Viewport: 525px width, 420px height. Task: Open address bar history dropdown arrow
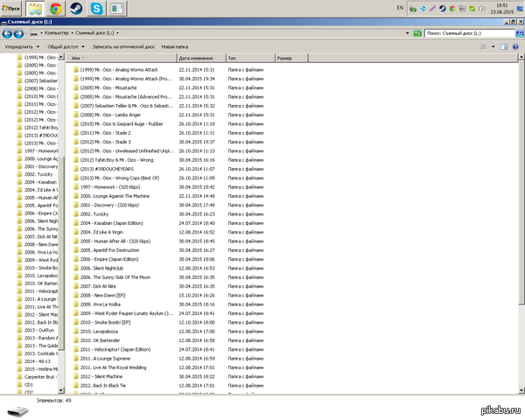click(407, 33)
